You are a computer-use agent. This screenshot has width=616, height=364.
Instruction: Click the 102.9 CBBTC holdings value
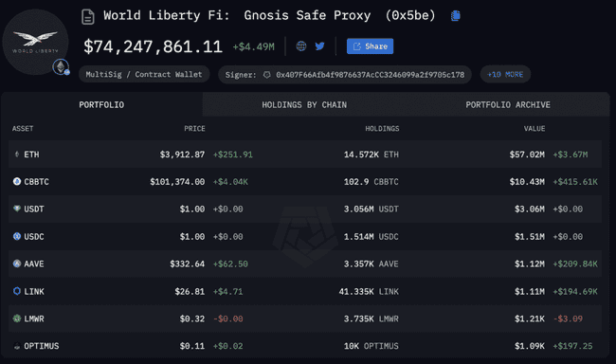click(371, 182)
